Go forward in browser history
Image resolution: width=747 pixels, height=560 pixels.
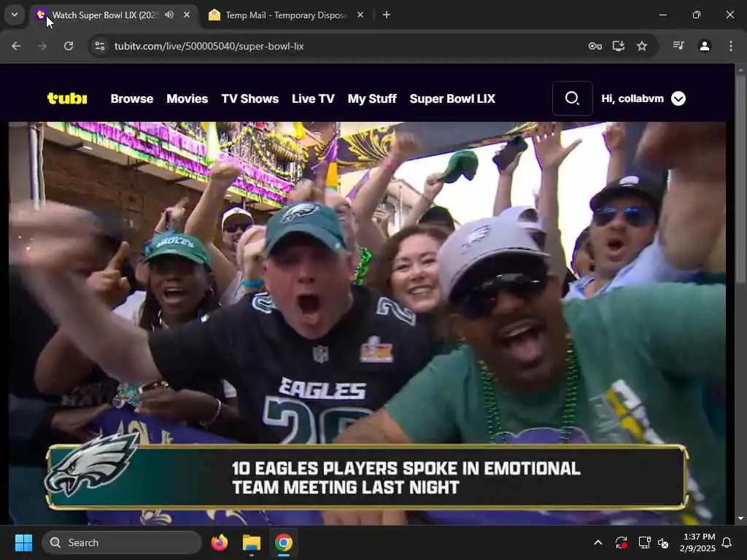[x=42, y=46]
